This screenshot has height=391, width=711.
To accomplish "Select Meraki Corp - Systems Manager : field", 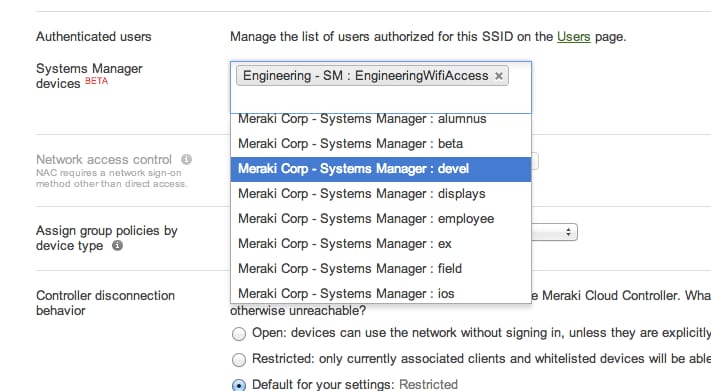I will coord(381,269).
